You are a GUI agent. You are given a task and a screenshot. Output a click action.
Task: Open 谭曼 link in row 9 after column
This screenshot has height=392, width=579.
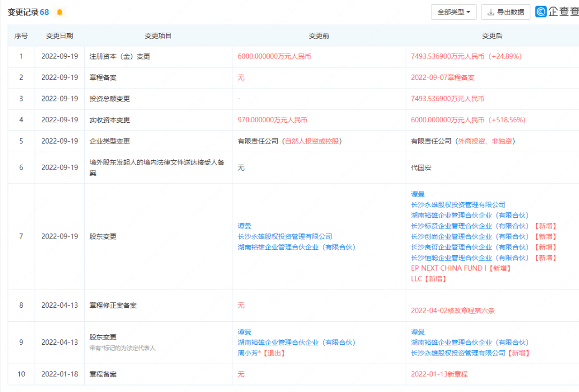click(x=418, y=332)
